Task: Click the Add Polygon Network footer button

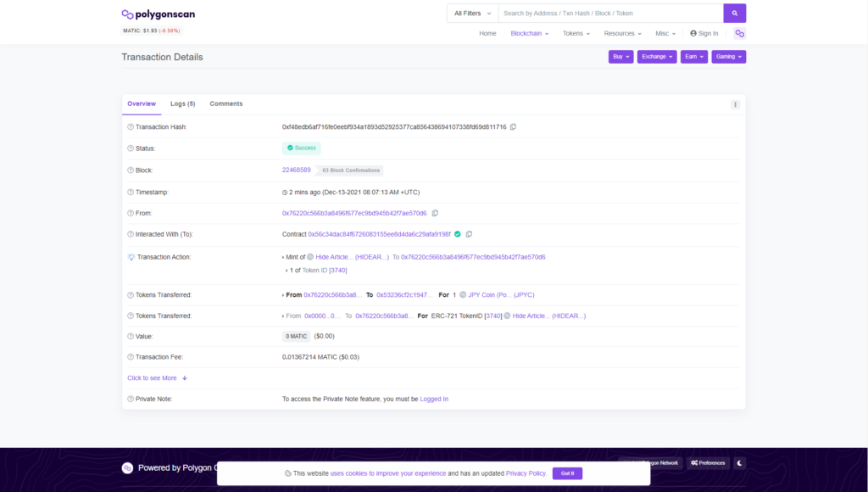Action: (x=650, y=463)
